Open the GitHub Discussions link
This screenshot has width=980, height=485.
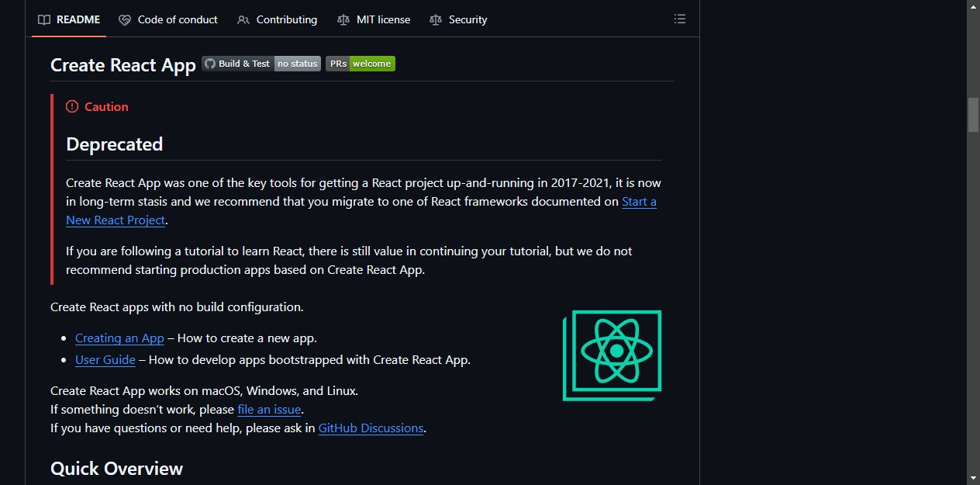coord(371,428)
